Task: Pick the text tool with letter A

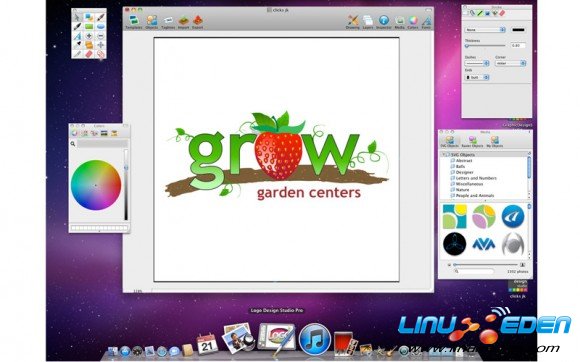Action: coord(77,36)
